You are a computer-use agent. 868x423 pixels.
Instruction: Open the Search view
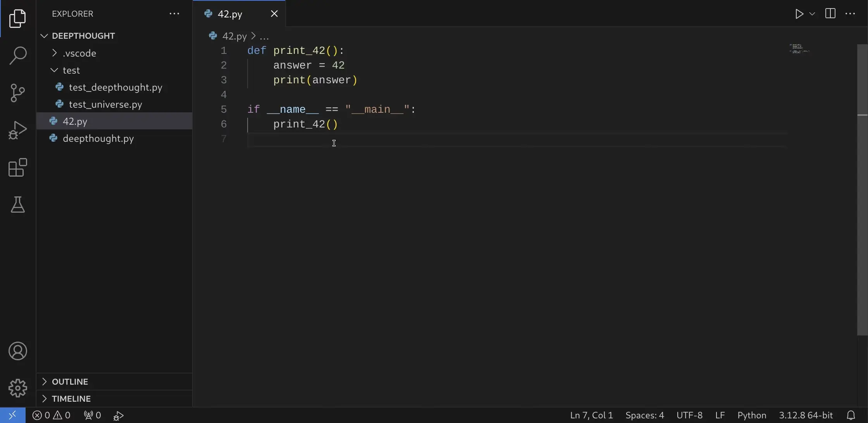(x=17, y=55)
